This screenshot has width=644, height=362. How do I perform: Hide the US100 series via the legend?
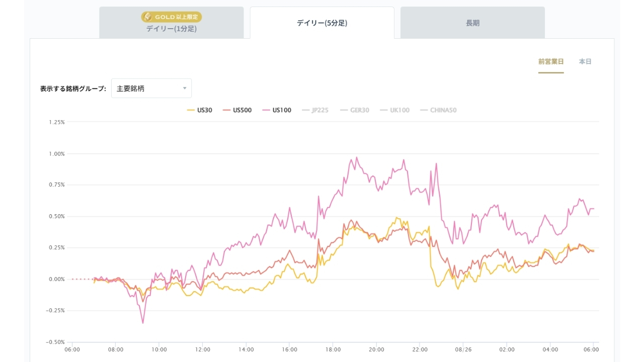[276, 110]
